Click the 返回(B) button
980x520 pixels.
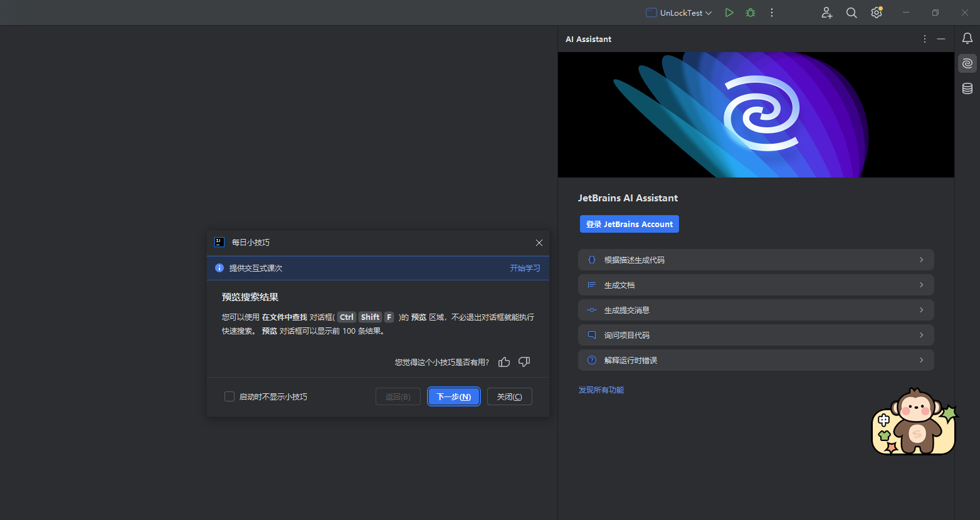(x=398, y=396)
